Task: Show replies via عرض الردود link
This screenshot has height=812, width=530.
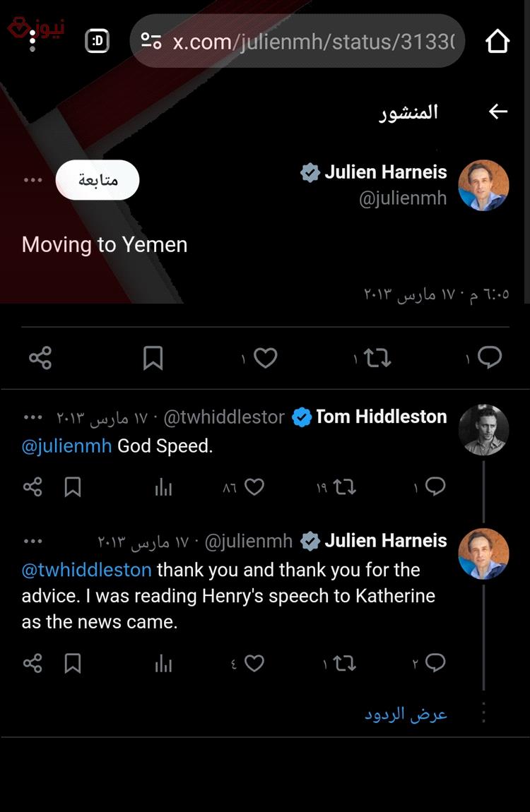Action: (x=406, y=714)
